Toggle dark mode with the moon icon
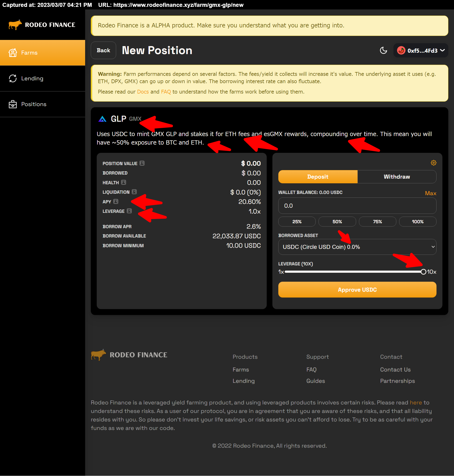454x476 pixels. [x=383, y=50]
